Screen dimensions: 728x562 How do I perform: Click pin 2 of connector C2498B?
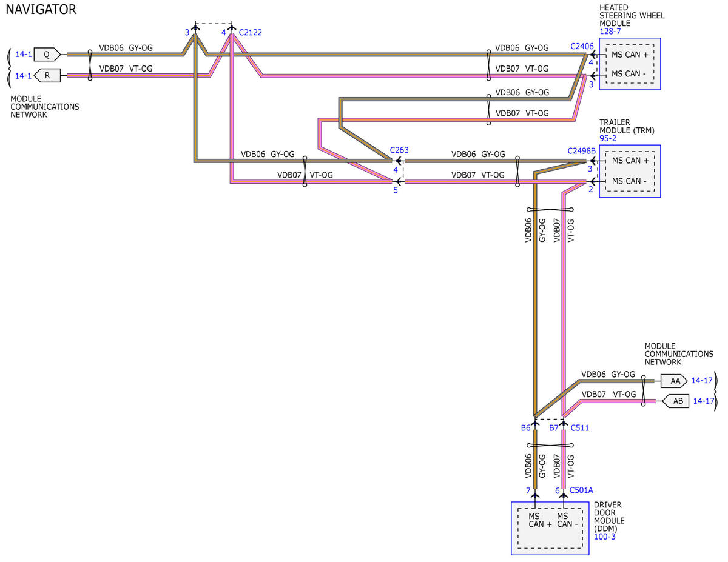pos(590,190)
